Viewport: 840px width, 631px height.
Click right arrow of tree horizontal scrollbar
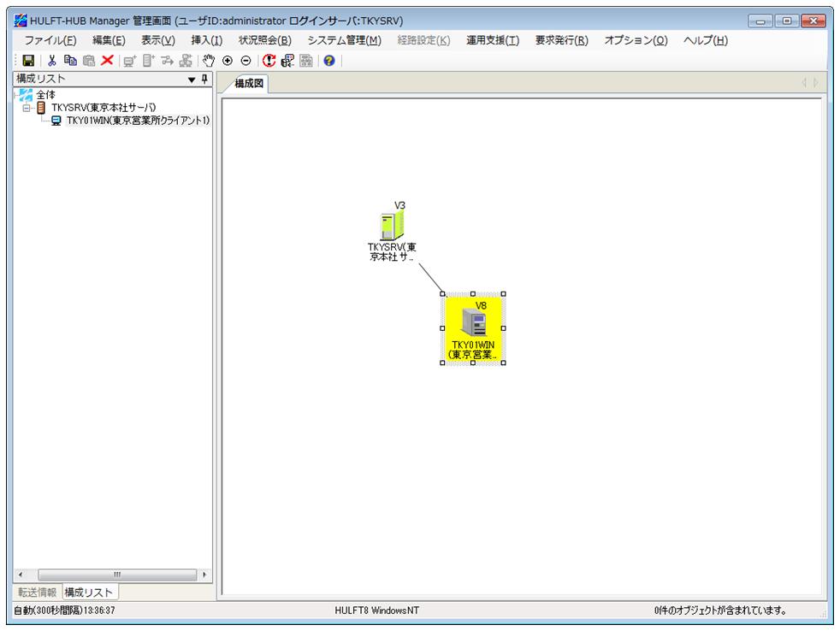(204, 575)
